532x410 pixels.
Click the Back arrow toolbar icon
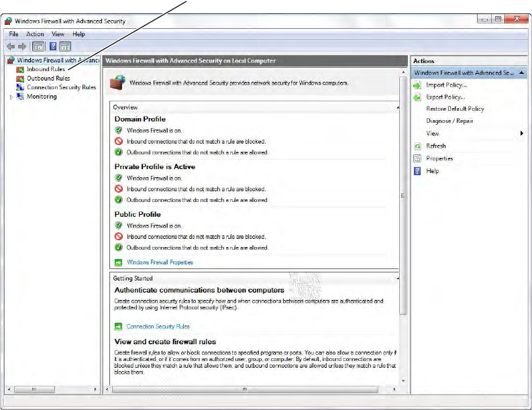click(11, 46)
